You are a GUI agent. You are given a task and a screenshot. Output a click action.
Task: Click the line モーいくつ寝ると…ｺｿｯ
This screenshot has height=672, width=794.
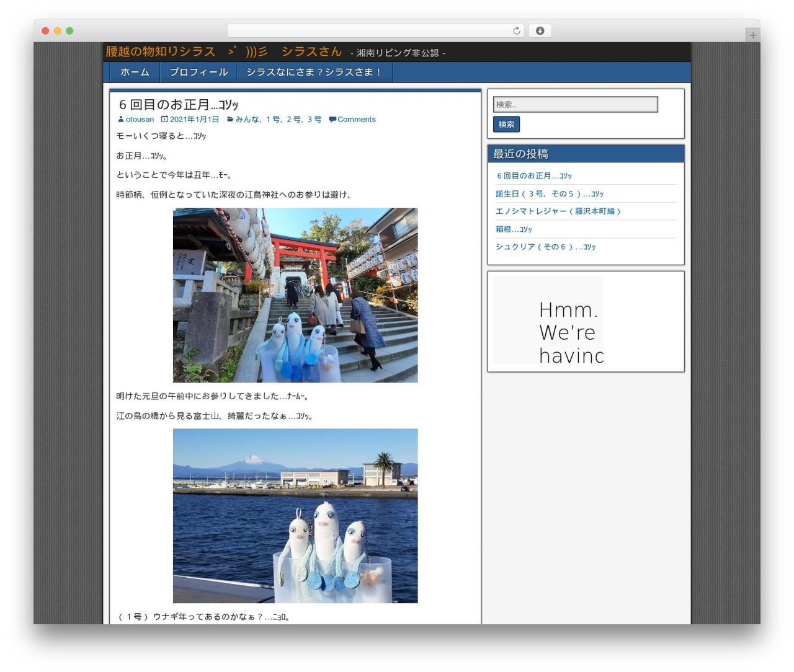(161, 136)
